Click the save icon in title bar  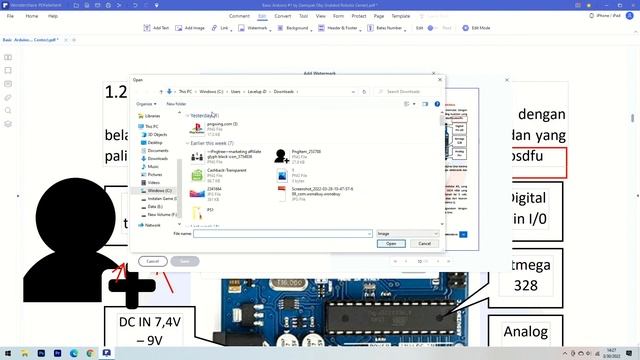pyautogui.click(x=87, y=5)
